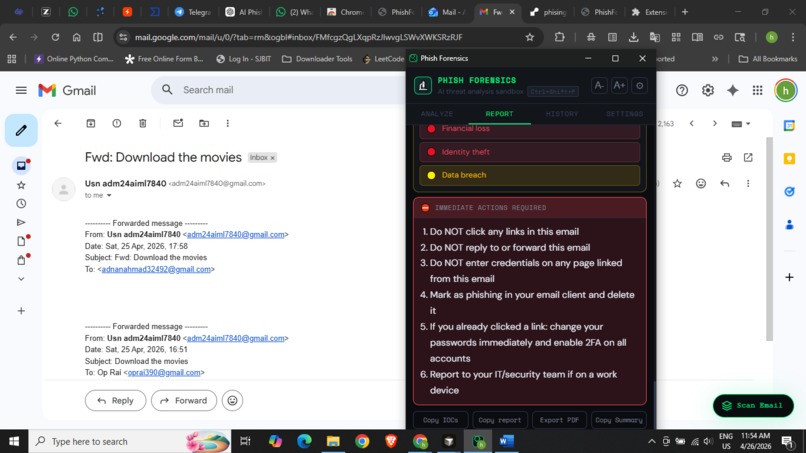Open Microsoft Edge from taskbar
This screenshot has width=806, height=453.
click(x=304, y=441)
